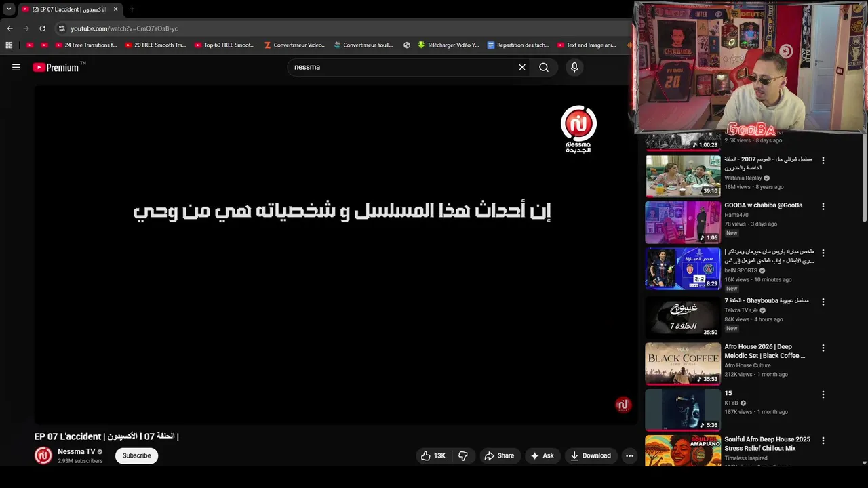Open the 20 FREE Smooth Tra... bookmark
868x488 pixels.
[155, 45]
